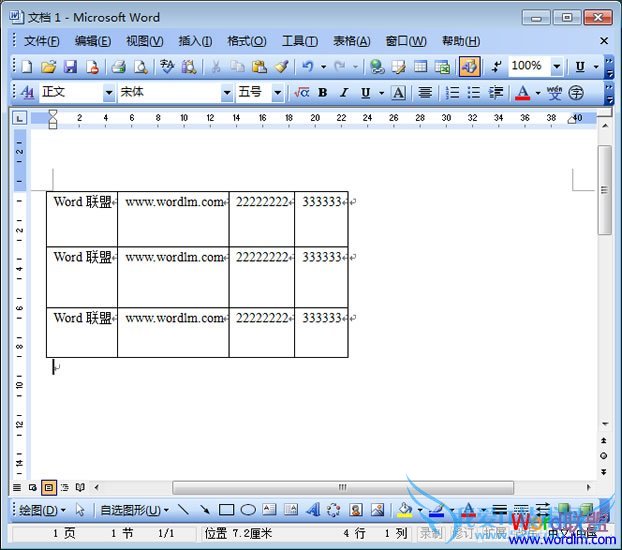
Task: Undo the last action
Action: pyautogui.click(x=307, y=67)
